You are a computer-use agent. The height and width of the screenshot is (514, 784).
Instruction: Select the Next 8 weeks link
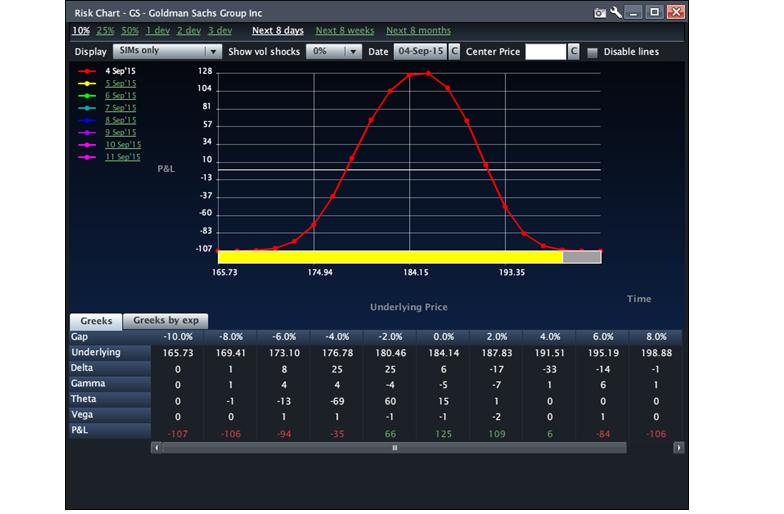click(345, 31)
